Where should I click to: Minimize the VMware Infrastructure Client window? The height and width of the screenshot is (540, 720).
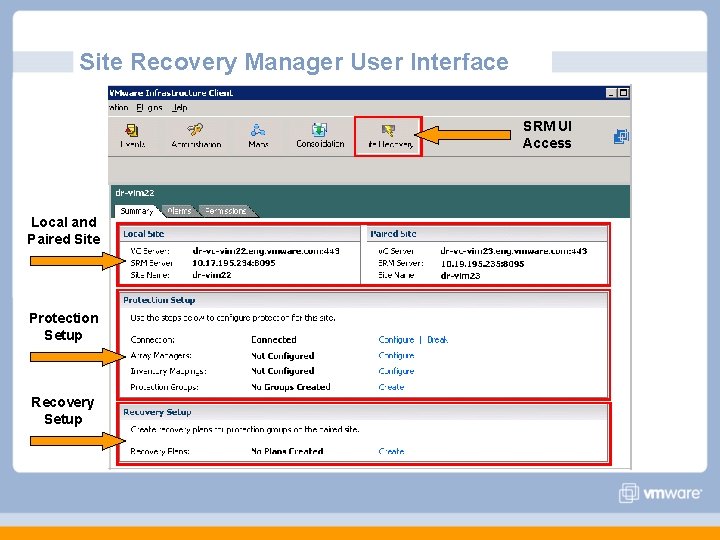pyautogui.click(x=611, y=93)
